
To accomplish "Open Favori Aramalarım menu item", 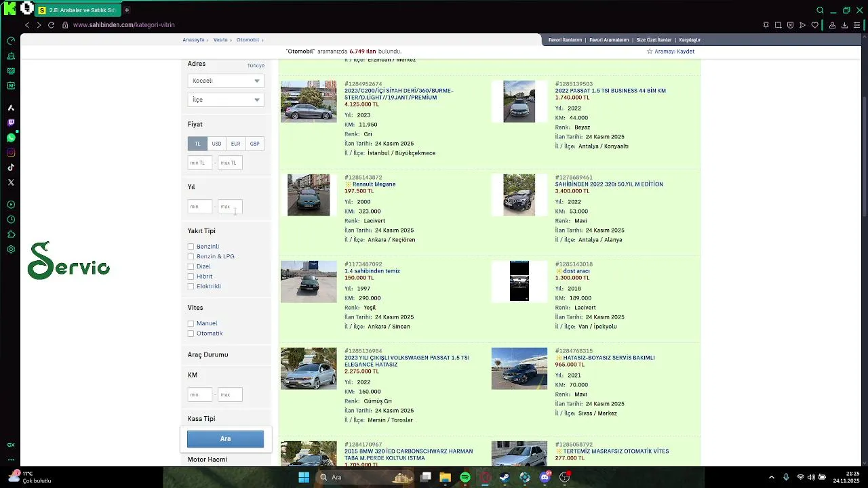I will tap(609, 40).
